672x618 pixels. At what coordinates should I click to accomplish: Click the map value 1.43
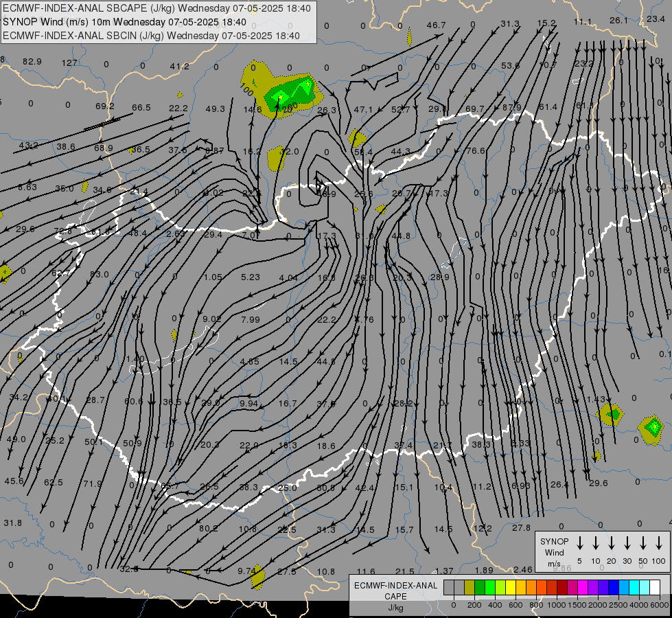pyautogui.click(x=596, y=400)
